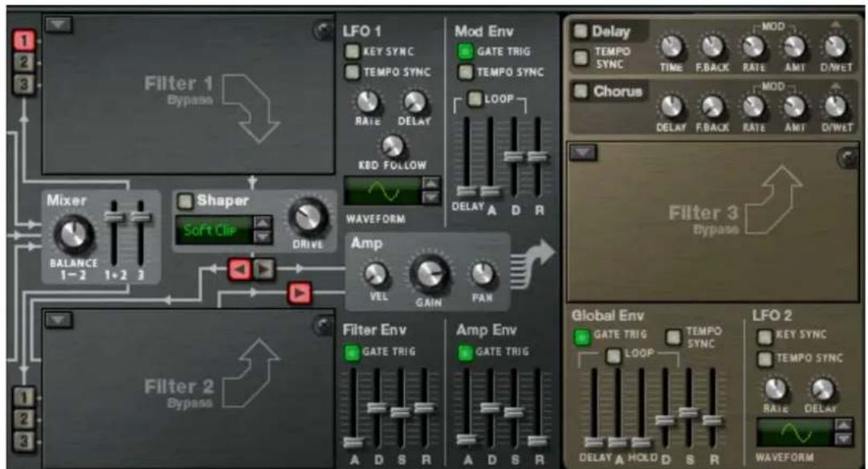This screenshot has width=868, height=469.
Task: Step LFO 1 waveform down
Action: (430, 197)
